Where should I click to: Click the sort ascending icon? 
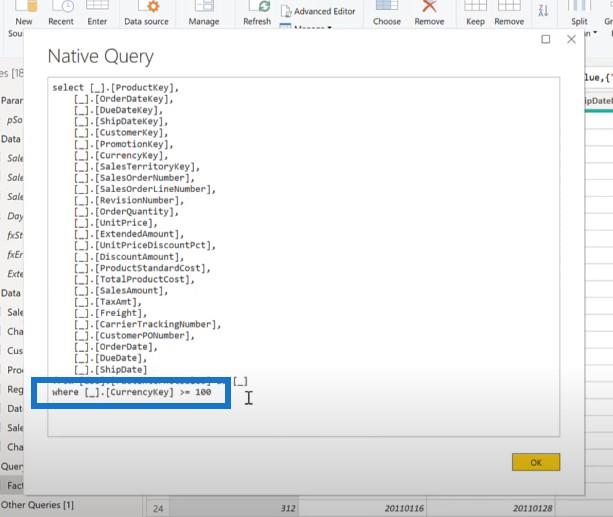(543, 11)
